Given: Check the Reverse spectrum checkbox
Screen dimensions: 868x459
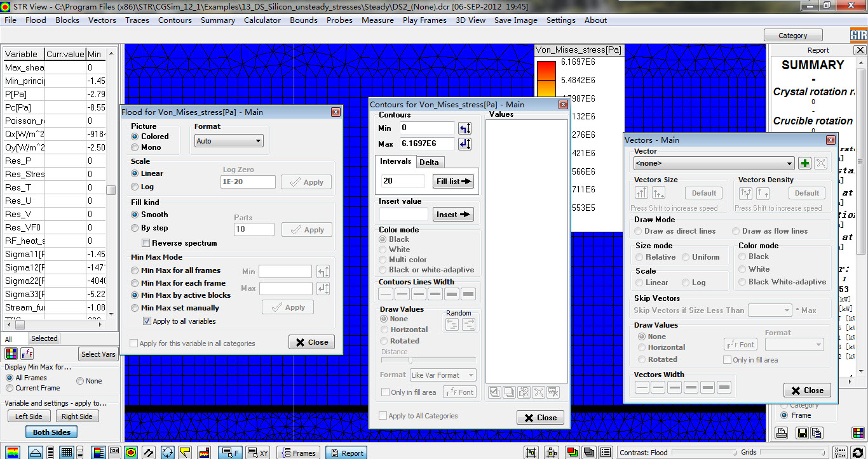Looking at the screenshot, I should (x=146, y=243).
